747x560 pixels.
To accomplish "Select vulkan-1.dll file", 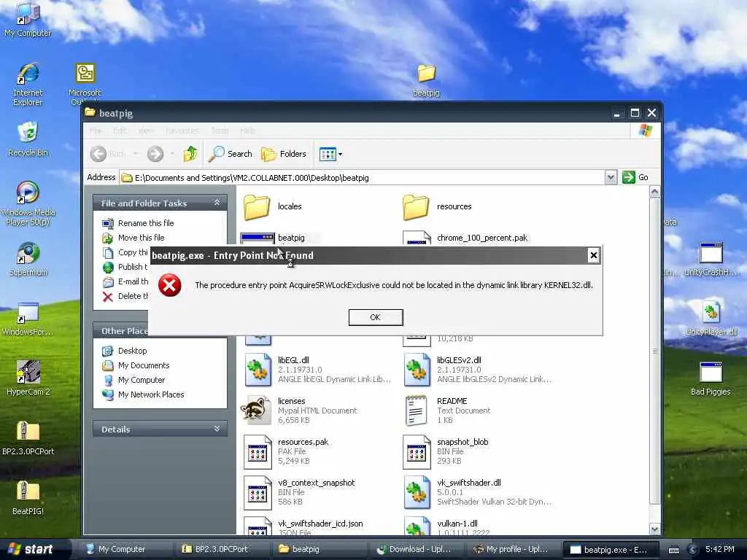I will pos(446,526).
